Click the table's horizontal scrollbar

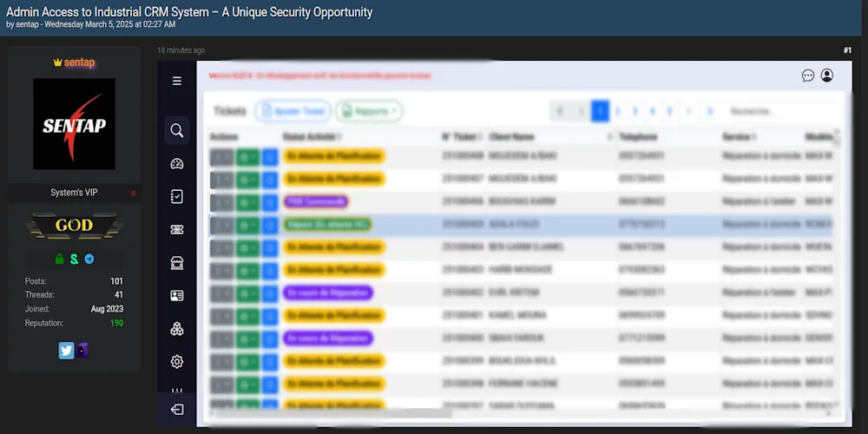(334, 413)
